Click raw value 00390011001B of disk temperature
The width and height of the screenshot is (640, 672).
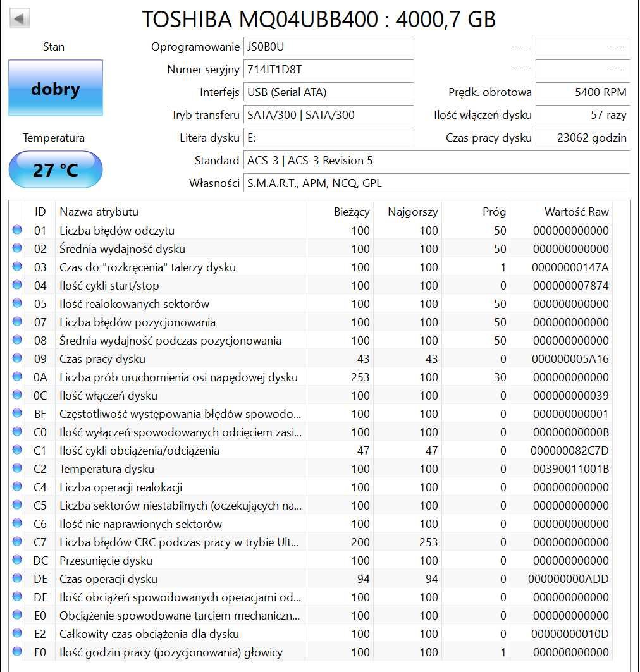pyautogui.click(x=570, y=469)
